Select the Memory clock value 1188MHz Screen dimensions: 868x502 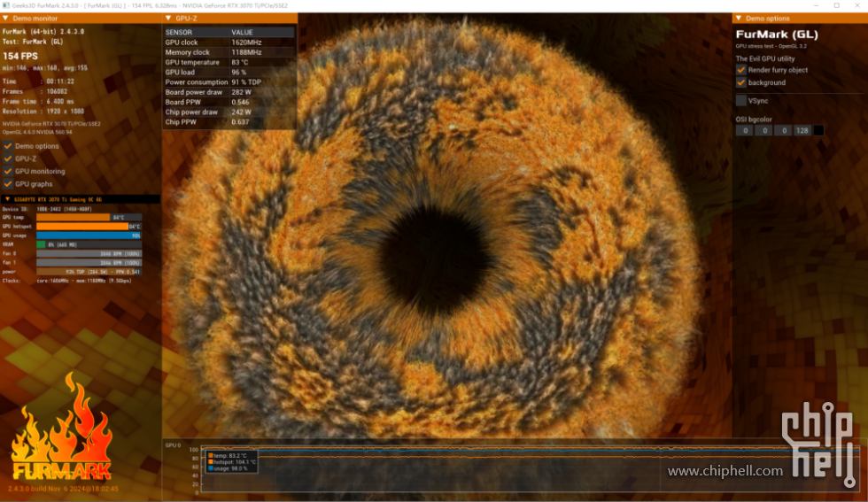246,52
